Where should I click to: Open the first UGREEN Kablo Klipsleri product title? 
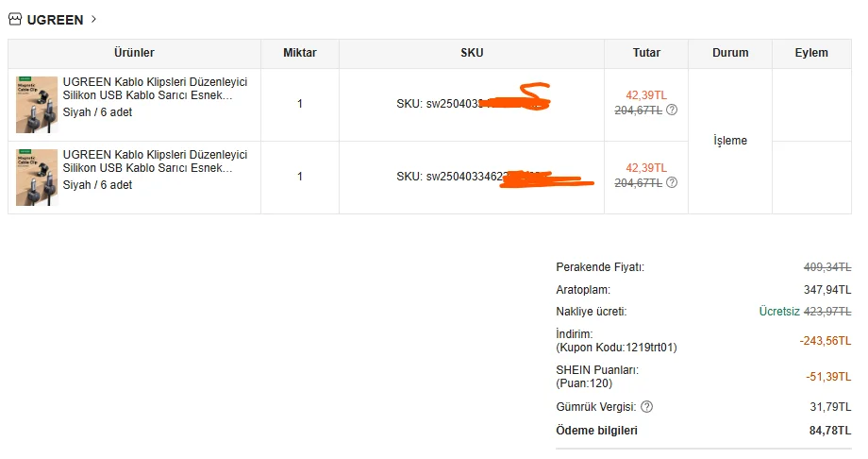tap(155, 89)
